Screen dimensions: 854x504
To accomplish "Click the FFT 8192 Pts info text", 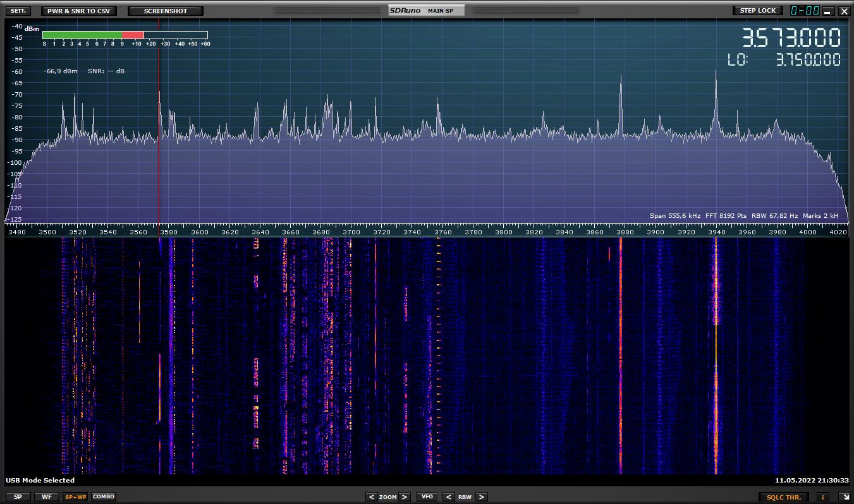I will pos(726,216).
